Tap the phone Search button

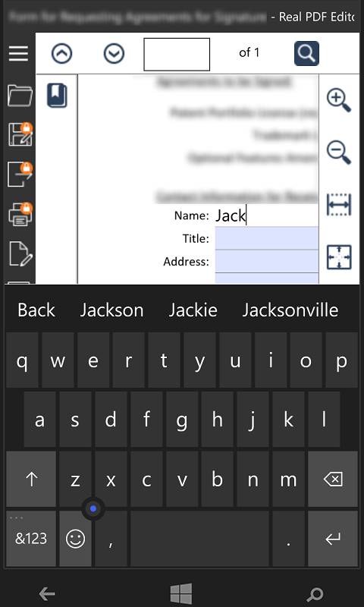coord(315,594)
